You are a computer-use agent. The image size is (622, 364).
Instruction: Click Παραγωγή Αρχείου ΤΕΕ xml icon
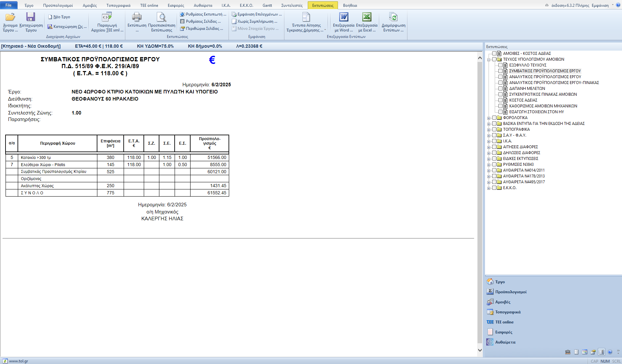point(107,17)
